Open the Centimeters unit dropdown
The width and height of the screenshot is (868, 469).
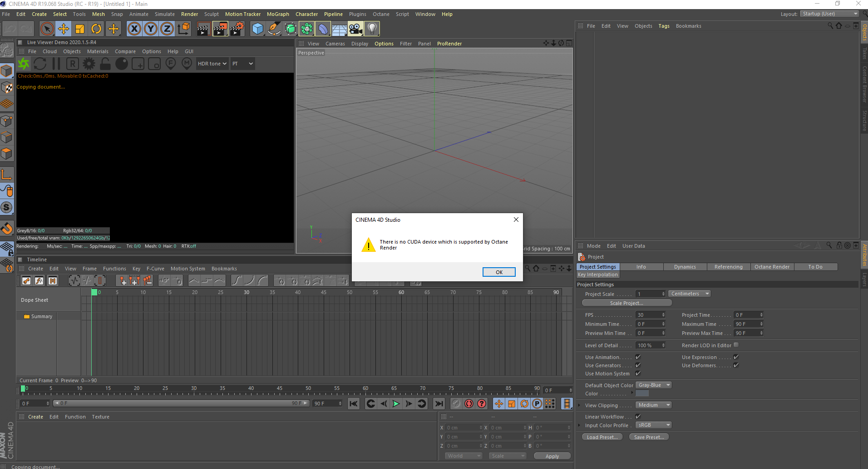point(690,294)
